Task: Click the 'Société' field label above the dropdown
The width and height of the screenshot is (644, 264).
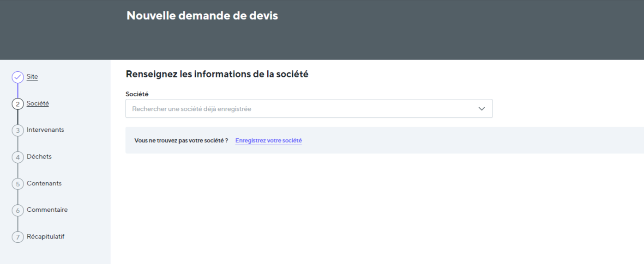Action: point(137,94)
